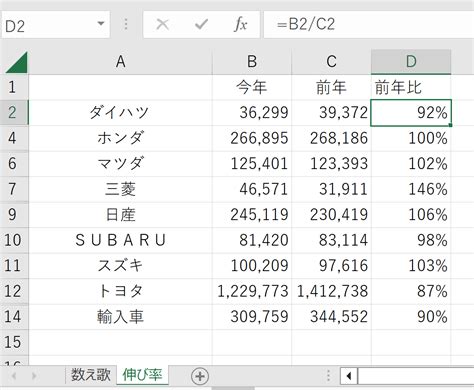Open the Insert Function fx icon
The height and width of the screenshot is (390, 474).
[241, 25]
